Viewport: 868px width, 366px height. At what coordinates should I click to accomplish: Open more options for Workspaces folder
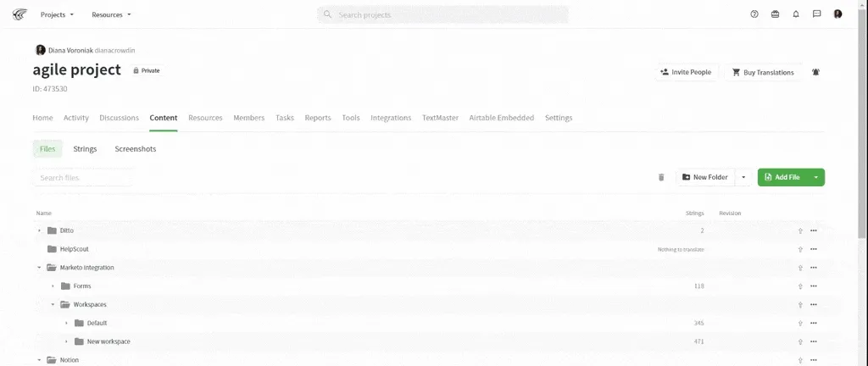(813, 305)
